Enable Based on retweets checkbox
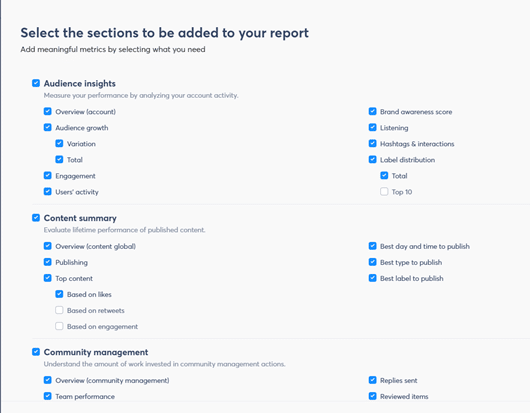The width and height of the screenshot is (530, 413). [59, 310]
